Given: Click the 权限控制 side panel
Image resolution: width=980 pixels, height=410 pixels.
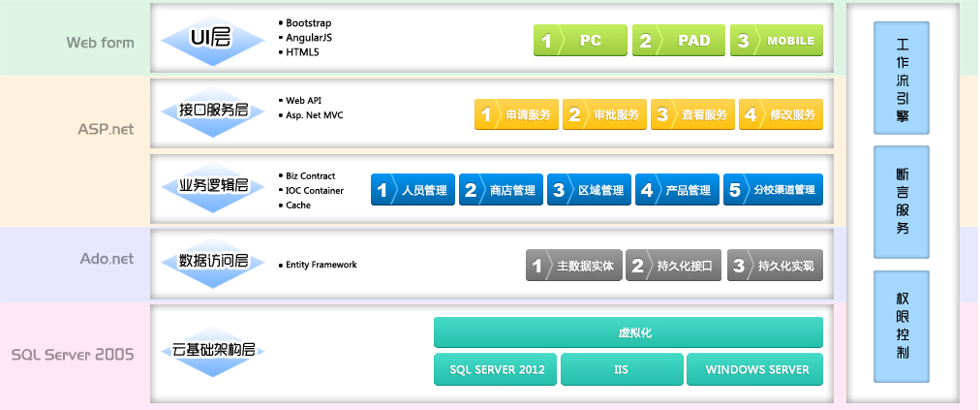Looking at the screenshot, I should click(902, 326).
